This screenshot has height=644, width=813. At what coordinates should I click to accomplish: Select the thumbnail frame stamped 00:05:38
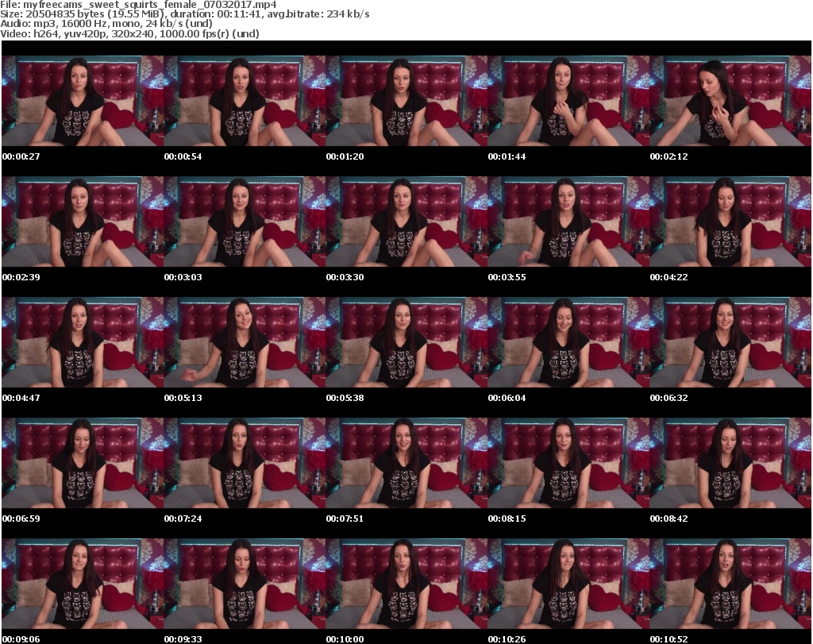point(406,342)
